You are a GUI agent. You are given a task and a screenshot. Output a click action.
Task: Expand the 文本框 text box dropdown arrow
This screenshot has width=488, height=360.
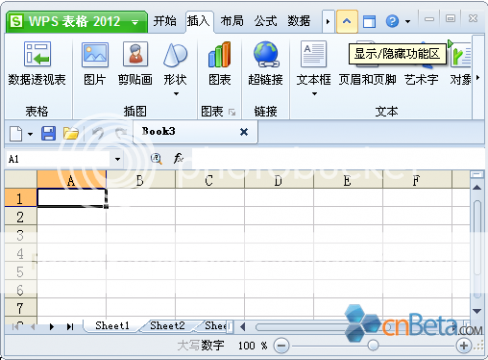click(314, 94)
